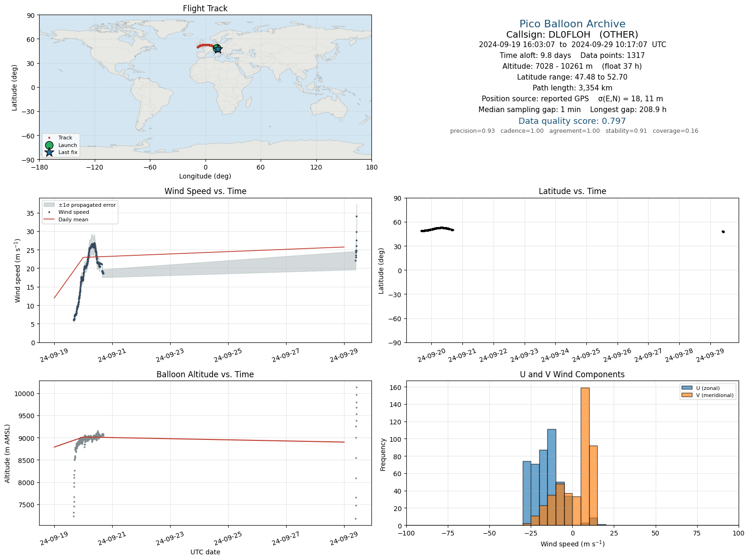Click the 'U (zonal)' legend label
The image size is (749, 560).
[708, 388]
